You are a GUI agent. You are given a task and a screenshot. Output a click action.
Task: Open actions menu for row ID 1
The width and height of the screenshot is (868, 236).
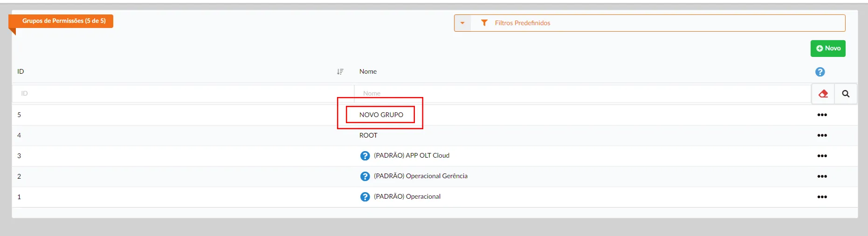click(822, 197)
